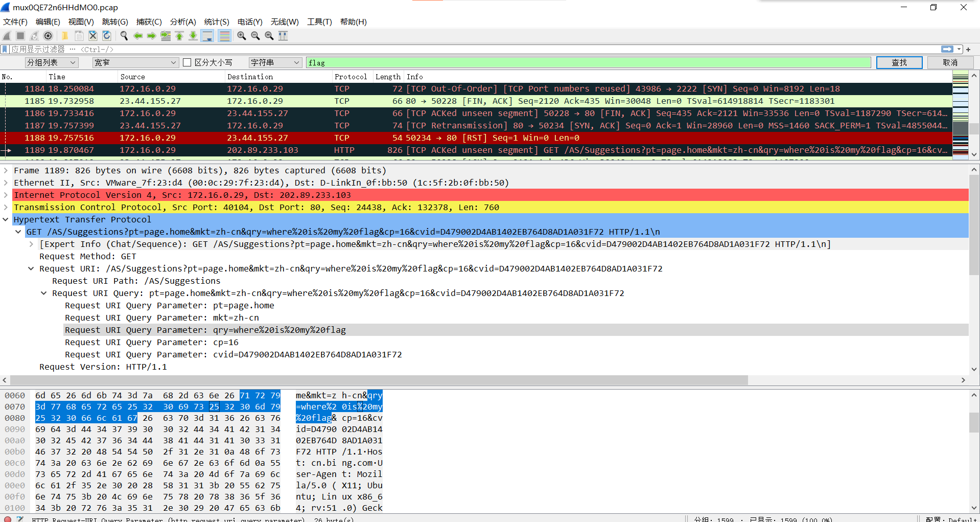Image resolution: width=980 pixels, height=522 pixels.
Task: Click the resize columns icon
Action: 283,36
